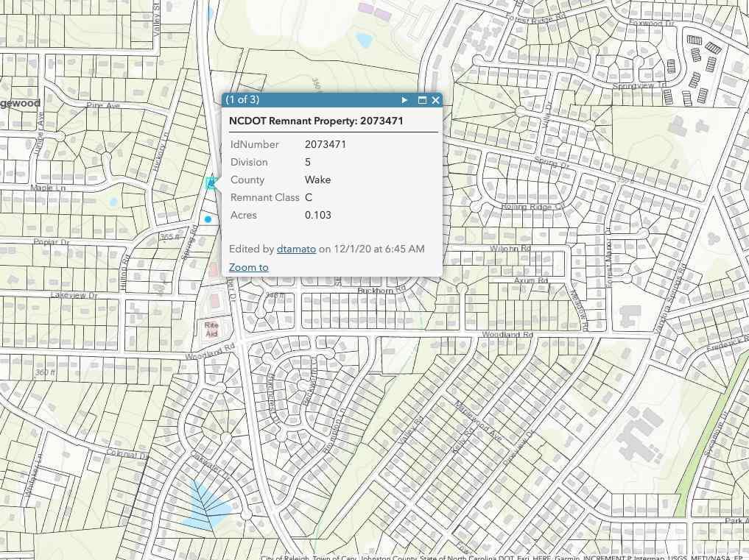The width and height of the screenshot is (749, 560).
Task: Click the small pond by Maple Ln
Action: point(113,202)
